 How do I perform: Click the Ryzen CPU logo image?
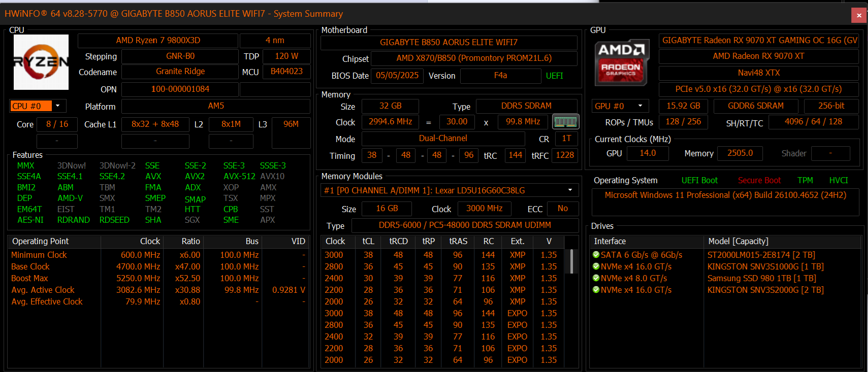click(x=41, y=62)
